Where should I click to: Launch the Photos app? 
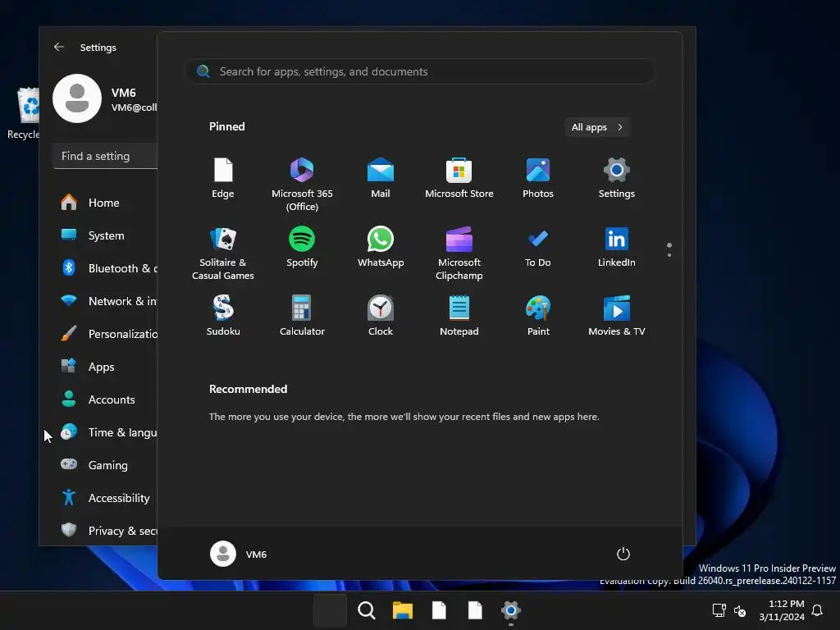pos(538,179)
